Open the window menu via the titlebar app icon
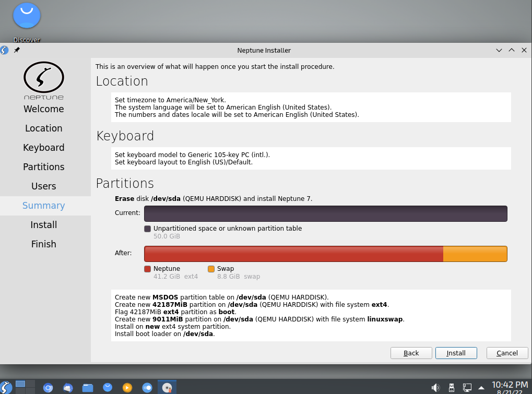Image resolution: width=532 pixels, height=394 pixels. [x=4, y=50]
